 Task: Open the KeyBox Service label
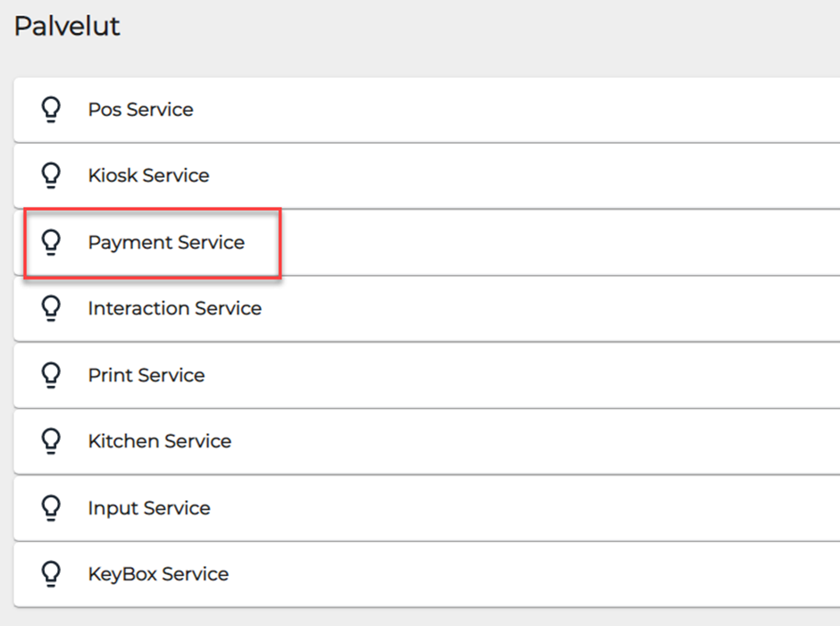coord(158,574)
